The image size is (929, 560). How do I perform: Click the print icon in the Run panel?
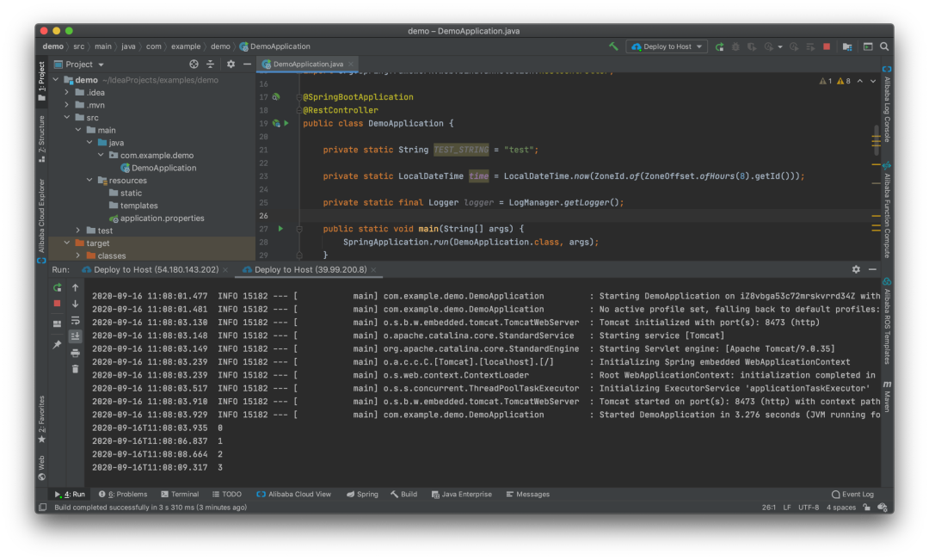pos(75,353)
